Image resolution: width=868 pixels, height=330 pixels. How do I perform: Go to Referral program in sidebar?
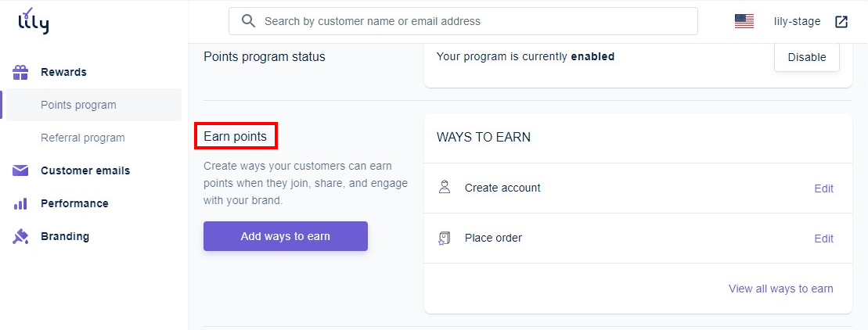point(83,138)
